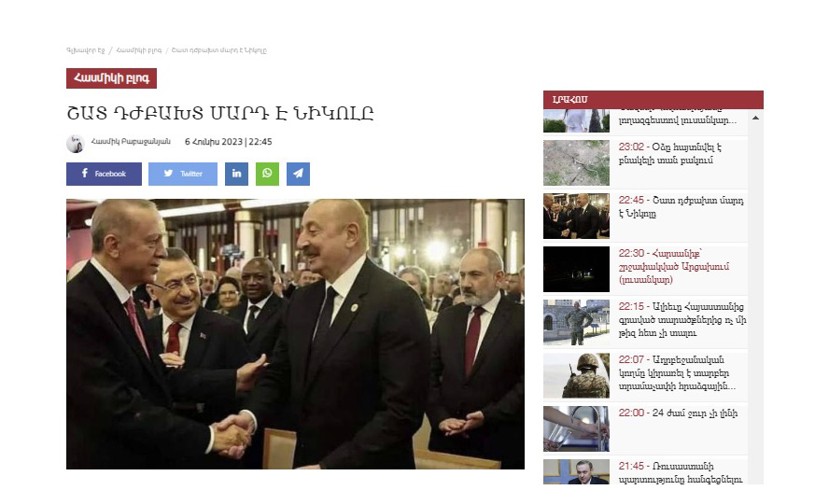Click the author avatar image
Viewport: 829px width, 504px height.
pyautogui.click(x=75, y=144)
